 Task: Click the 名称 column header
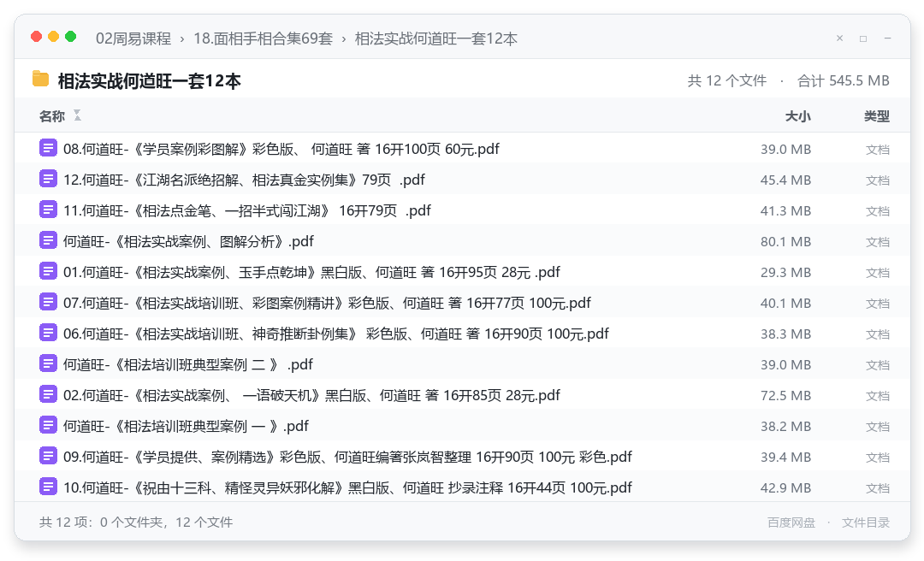[x=52, y=116]
